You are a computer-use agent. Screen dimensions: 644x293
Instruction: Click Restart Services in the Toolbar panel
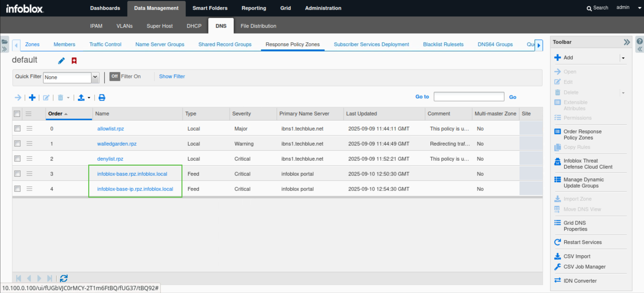tap(582, 242)
